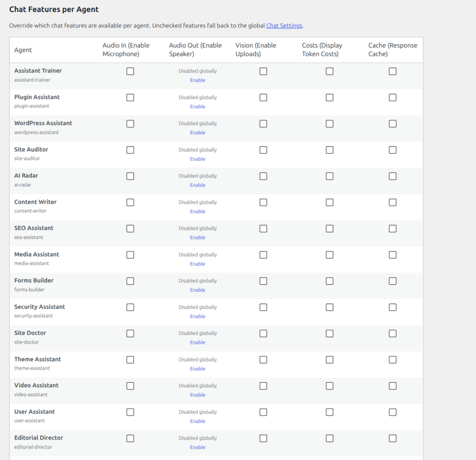Image resolution: width=476 pixels, height=460 pixels.
Task: Enable Audio In for Assistant Trainer
Action: coord(130,71)
